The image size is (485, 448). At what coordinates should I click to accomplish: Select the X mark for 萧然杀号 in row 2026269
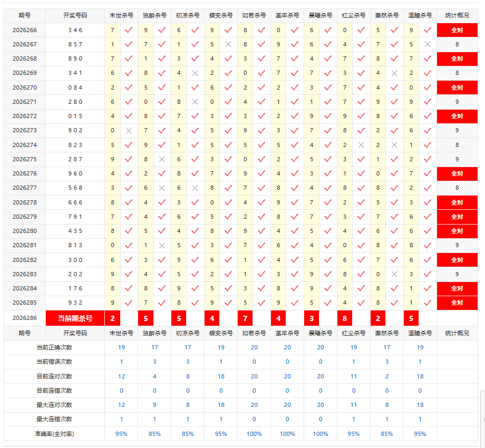pos(394,73)
